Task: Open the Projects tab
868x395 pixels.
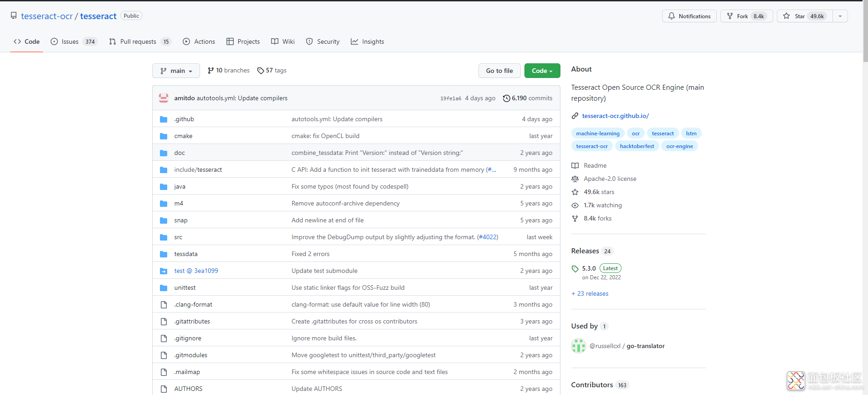Action: click(243, 41)
